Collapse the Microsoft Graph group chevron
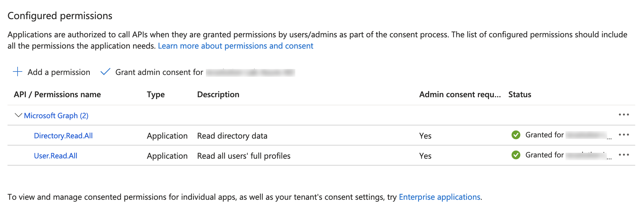The height and width of the screenshot is (217, 644). 19,115
